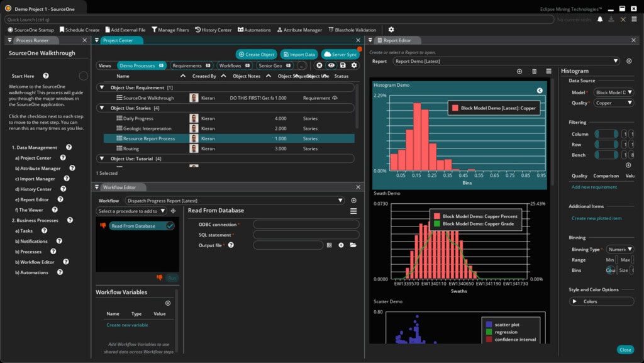Click the help icon beside Attribute Manager step
Viewport: 644px width, 363px height.
coord(72,168)
